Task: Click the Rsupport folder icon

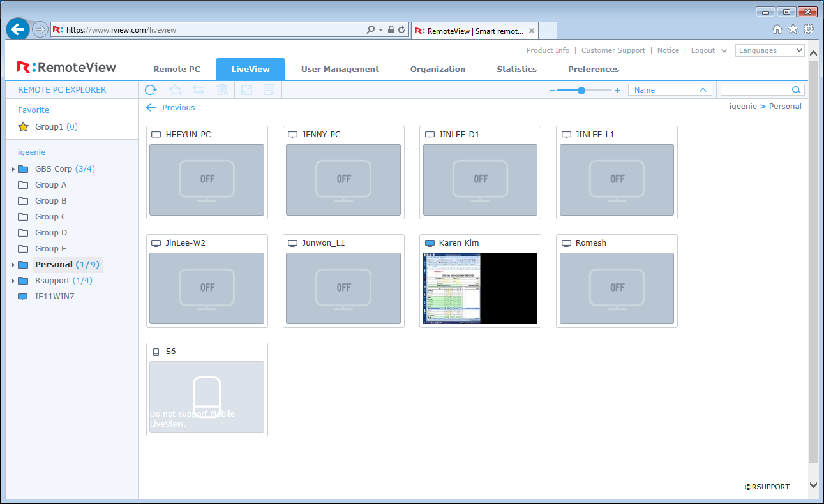Action: (x=23, y=281)
